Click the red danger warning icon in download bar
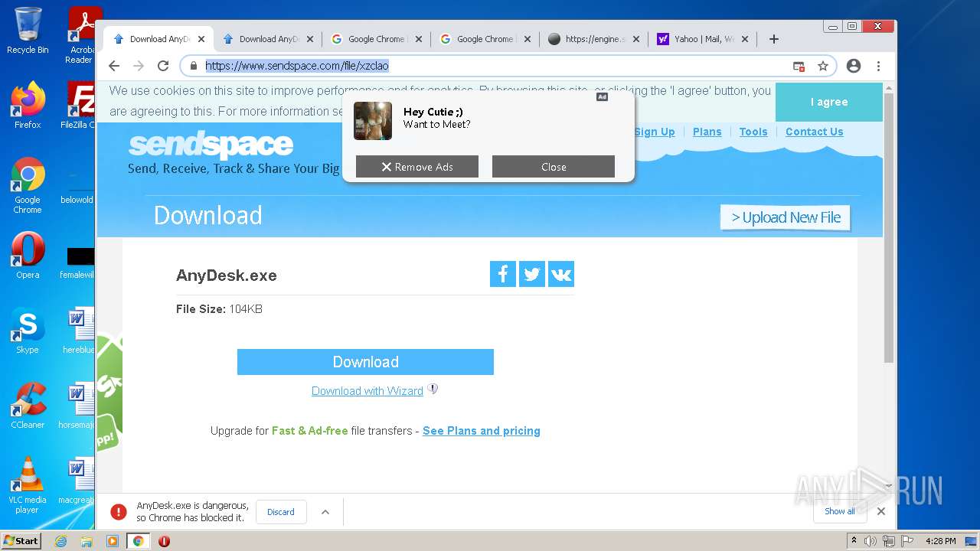The image size is (980, 551). [118, 512]
